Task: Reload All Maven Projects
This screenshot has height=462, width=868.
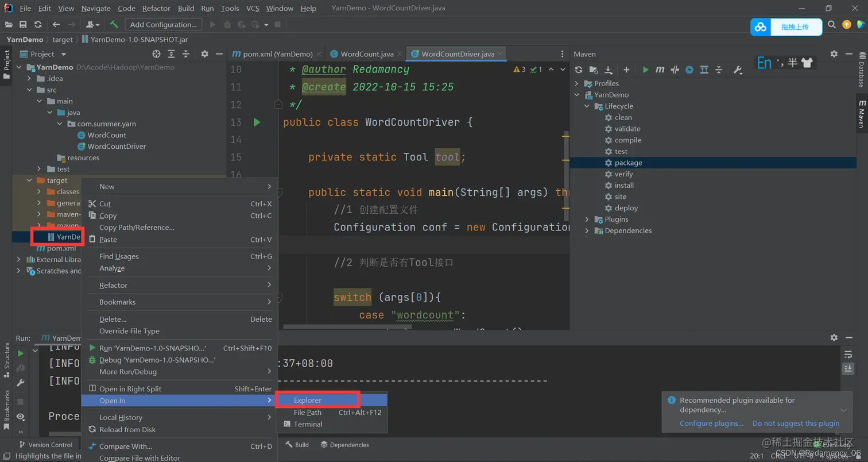Action: coord(579,70)
